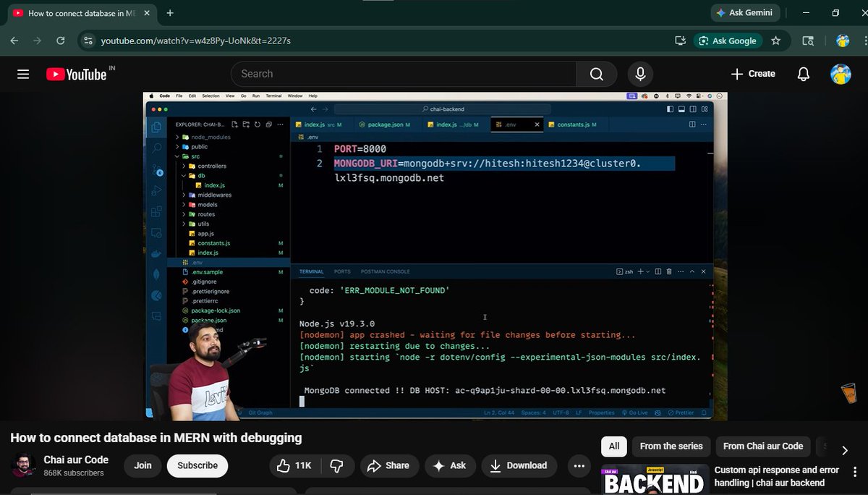The height and width of the screenshot is (495, 868).
Task: Close the .env editor tab
Action: [x=536, y=124]
